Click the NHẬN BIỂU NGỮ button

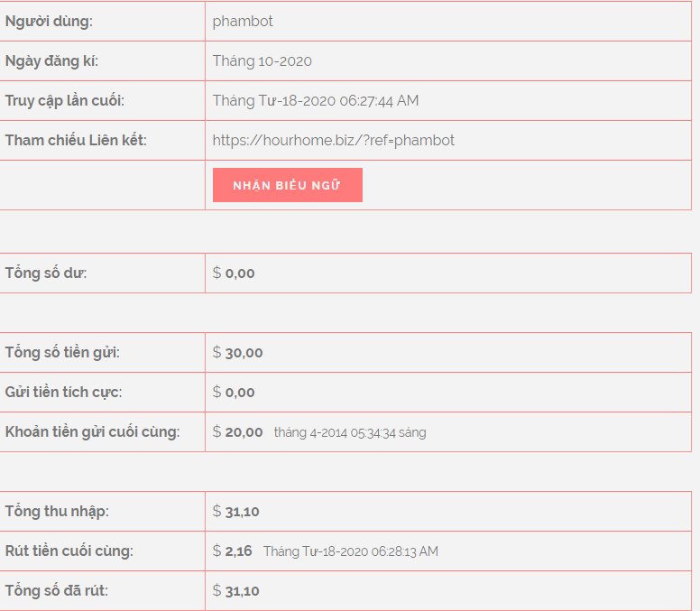tap(287, 185)
